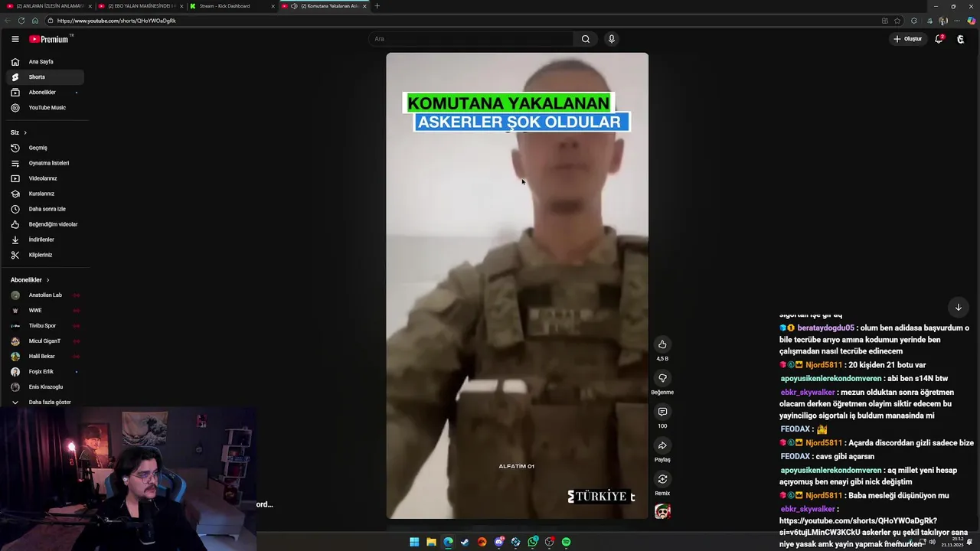Open Beğendiğim videolar list

tap(45, 224)
